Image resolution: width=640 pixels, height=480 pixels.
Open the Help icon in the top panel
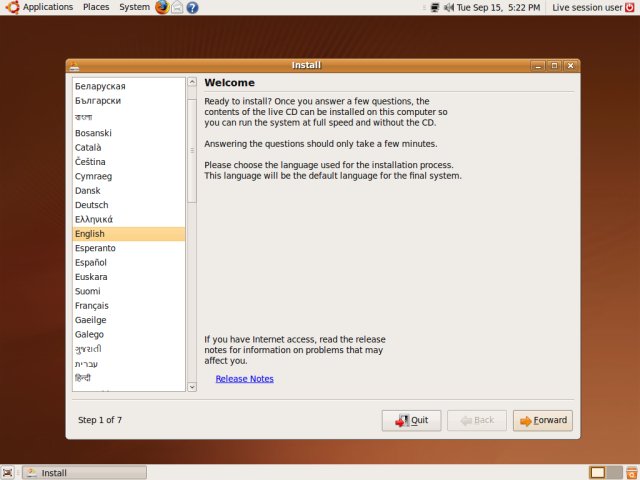pos(192,7)
